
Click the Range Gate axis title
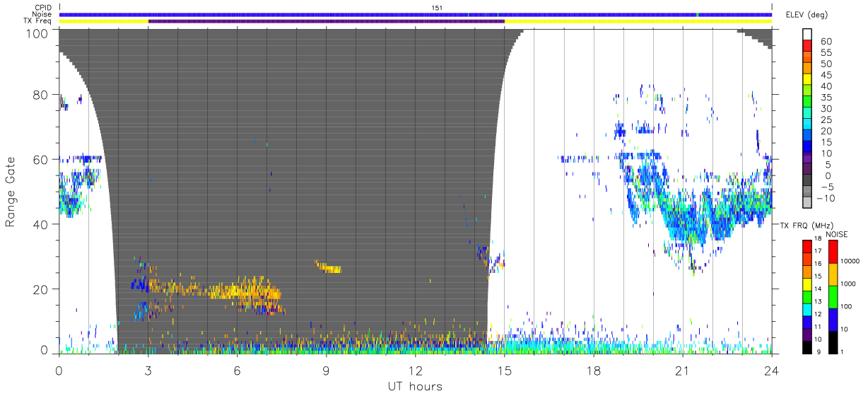tap(11, 191)
